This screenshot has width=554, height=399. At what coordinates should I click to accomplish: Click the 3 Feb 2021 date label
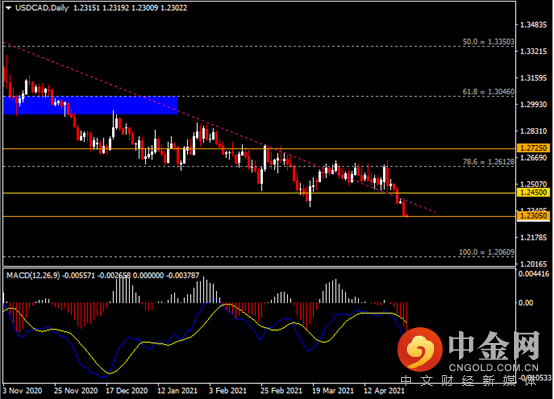point(228,391)
